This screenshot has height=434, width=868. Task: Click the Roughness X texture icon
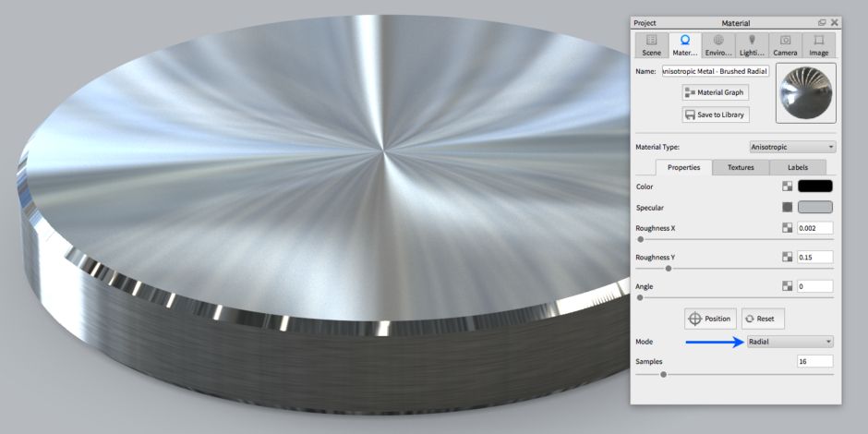pos(787,228)
